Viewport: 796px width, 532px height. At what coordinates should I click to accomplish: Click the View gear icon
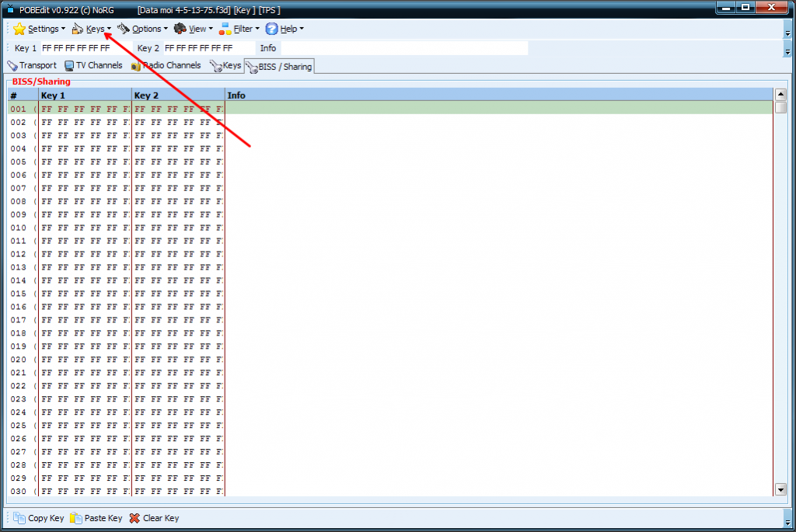[180, 29]
